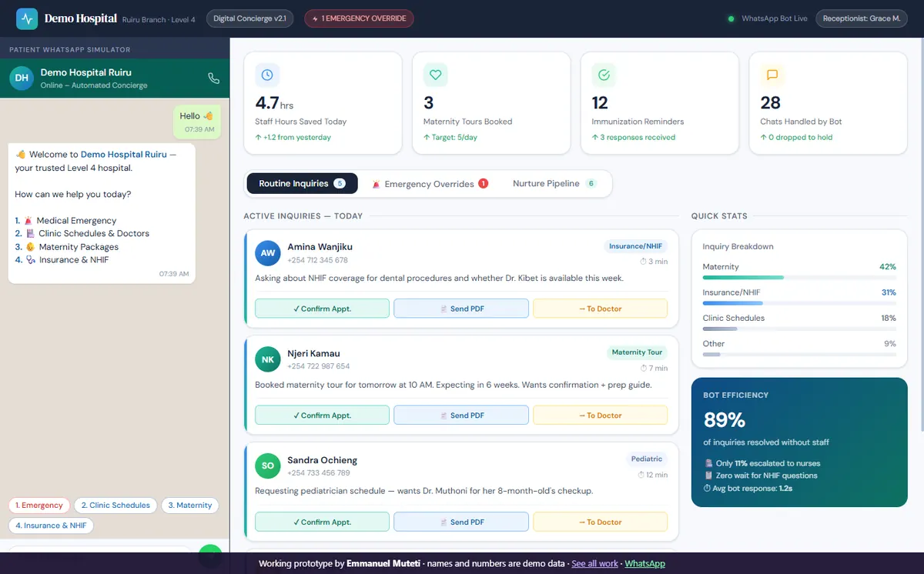Image resolution: width=924 pixels, height=574 pixels.
Task: Open the Receptionist: Grace M. profile pill
Action: click(x=862, y=18)
